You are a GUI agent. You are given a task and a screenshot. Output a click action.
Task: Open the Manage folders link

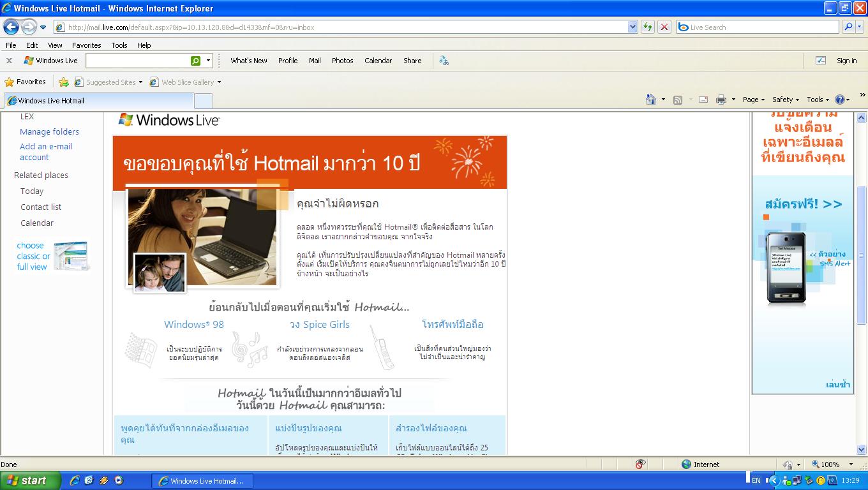pos(49,131)
